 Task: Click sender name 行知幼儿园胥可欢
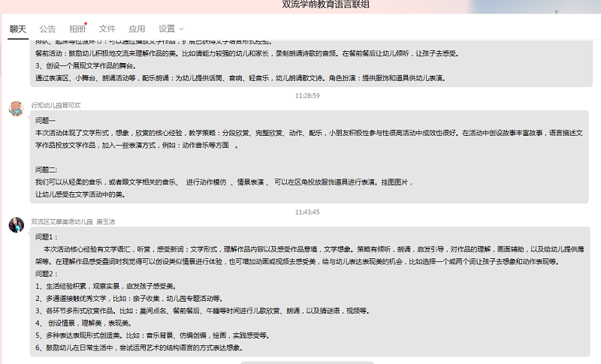[x=56, y=105]
